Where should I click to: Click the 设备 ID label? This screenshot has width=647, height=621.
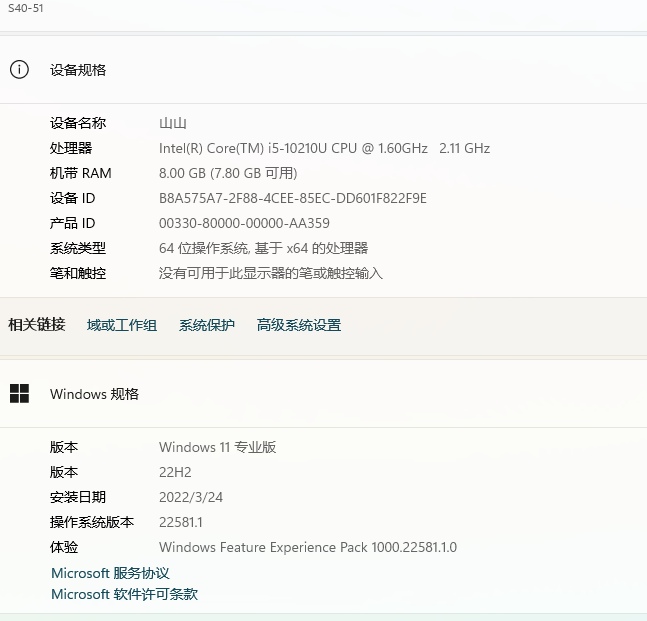[73, 198]
